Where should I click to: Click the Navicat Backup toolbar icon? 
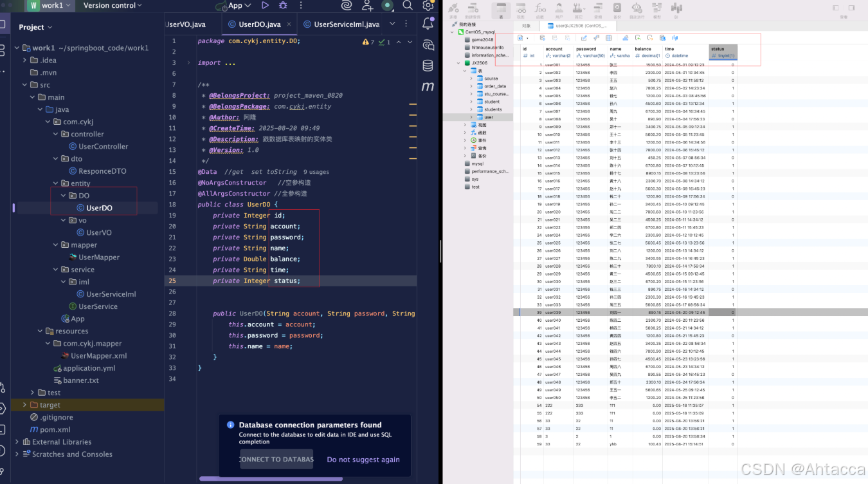[617, 10]
